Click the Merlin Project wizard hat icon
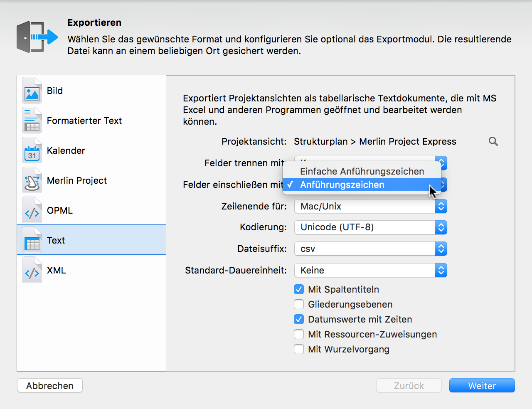Screen dimensions: 532x409 (x=32, y=180)
